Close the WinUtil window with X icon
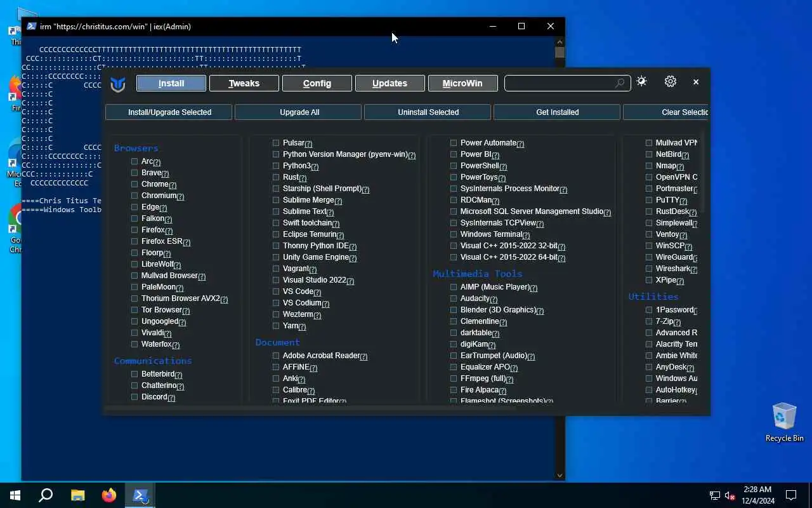The image size is (812, 508). coord(696,82)
